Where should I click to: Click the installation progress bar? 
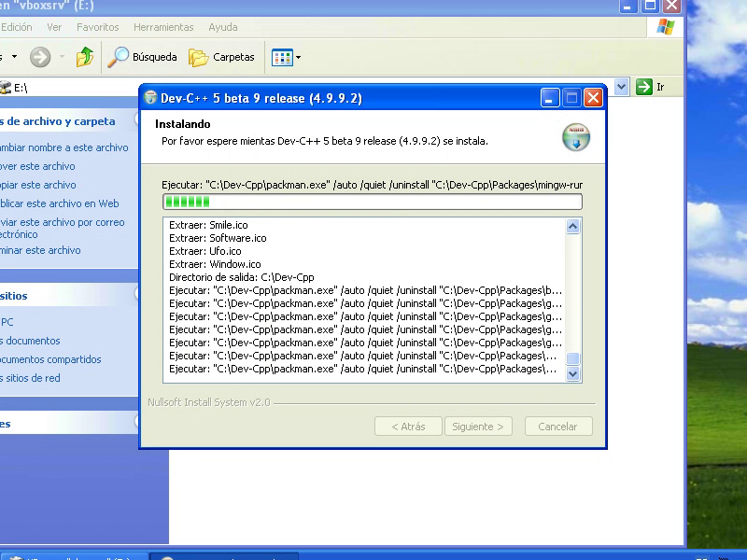(x=372, y=202)
